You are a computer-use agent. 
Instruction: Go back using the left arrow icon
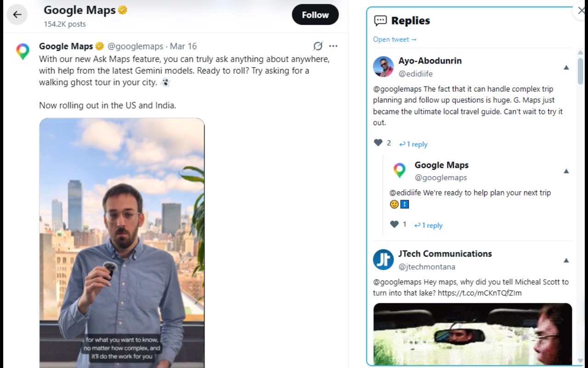point(17,15)
